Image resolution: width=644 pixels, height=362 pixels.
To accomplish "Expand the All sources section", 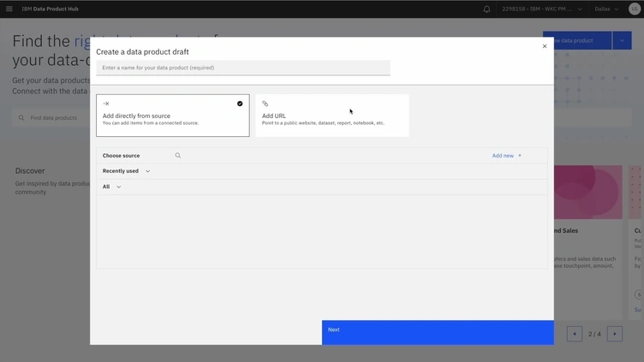I will (x=111, y=187).
